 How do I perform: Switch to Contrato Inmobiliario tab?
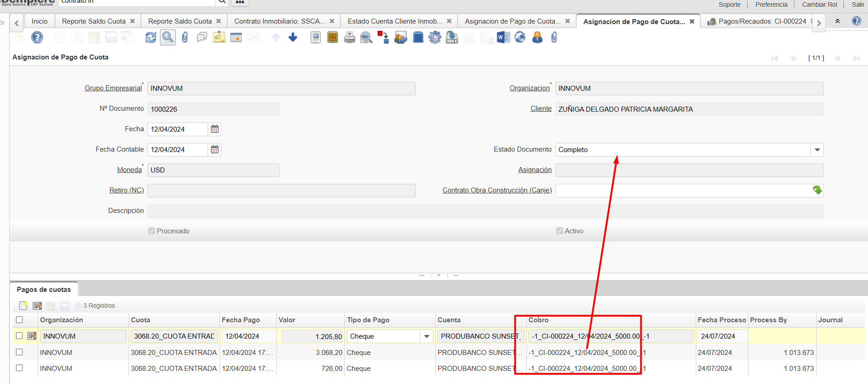pos(279,21)
